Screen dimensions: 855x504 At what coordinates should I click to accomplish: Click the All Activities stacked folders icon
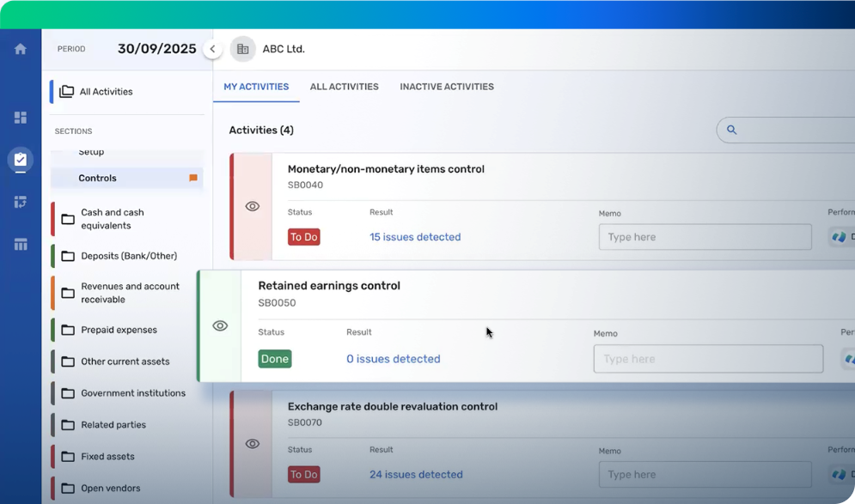(x=66, y=92)
